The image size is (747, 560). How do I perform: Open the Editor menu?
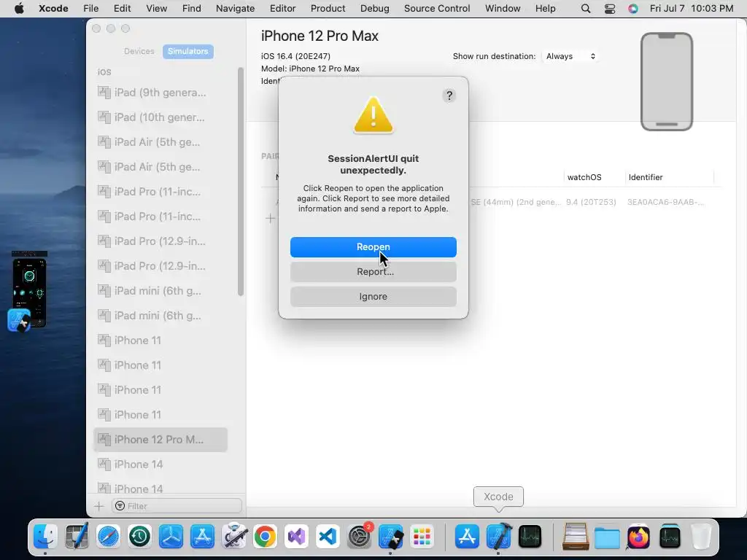coord(282,9)
